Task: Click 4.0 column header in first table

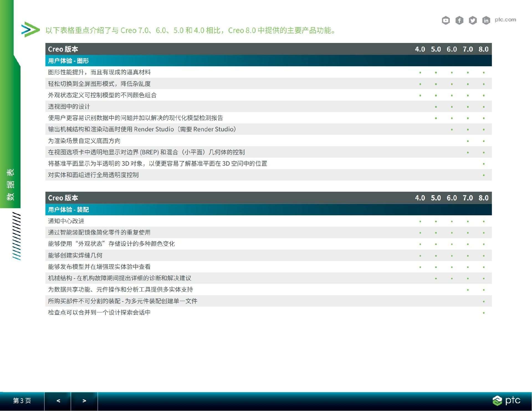Action: [420, 49]
